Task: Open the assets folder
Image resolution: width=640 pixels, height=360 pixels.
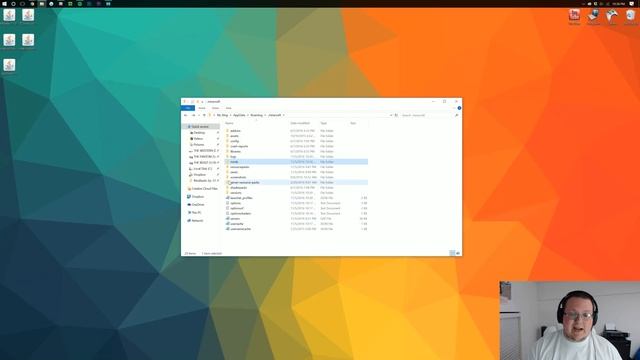Action: [297, 136]
